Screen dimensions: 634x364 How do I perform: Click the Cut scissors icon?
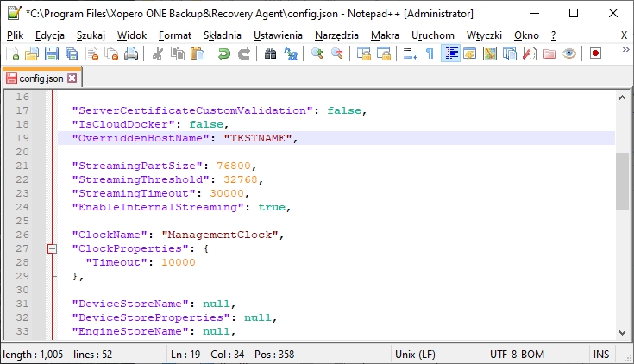click(x=158, y=53)
